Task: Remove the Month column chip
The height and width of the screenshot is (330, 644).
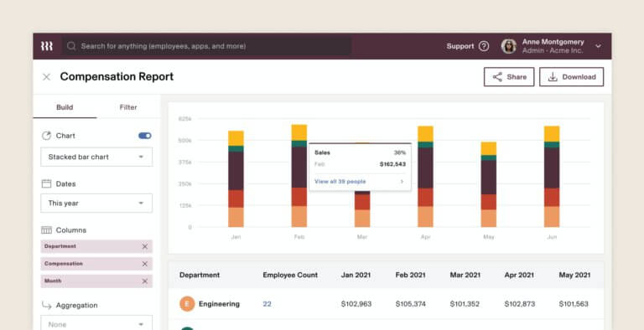Action: tap(144, 281)
